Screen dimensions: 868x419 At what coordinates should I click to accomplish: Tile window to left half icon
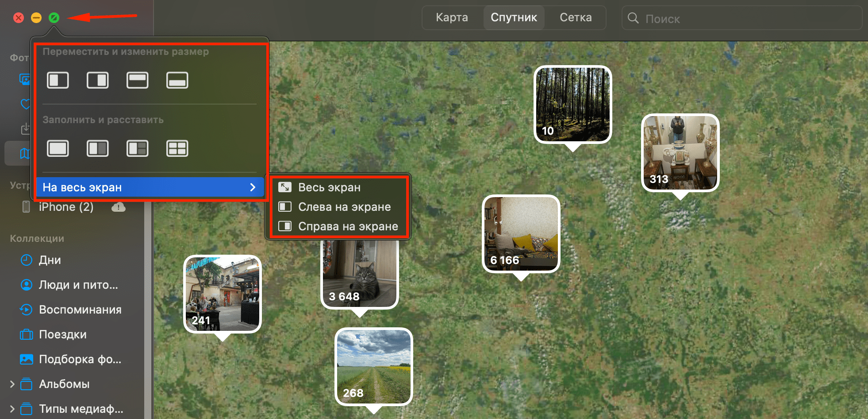58,80
